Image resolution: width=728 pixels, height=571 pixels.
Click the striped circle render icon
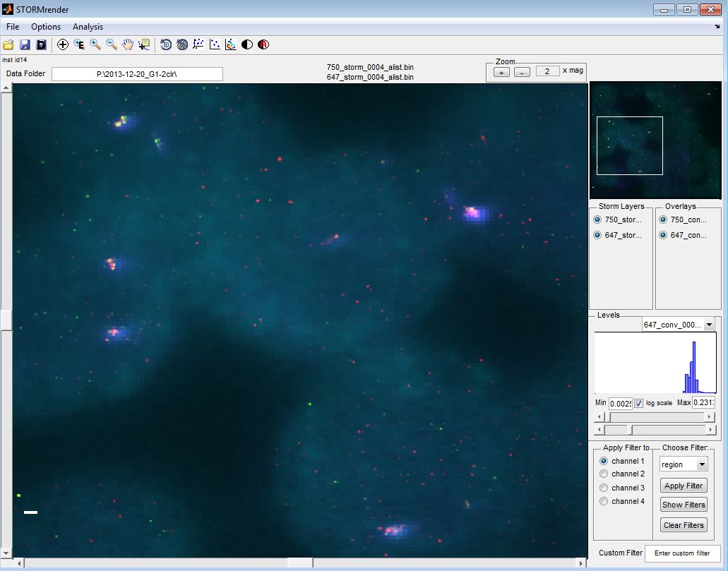point(182,44)
